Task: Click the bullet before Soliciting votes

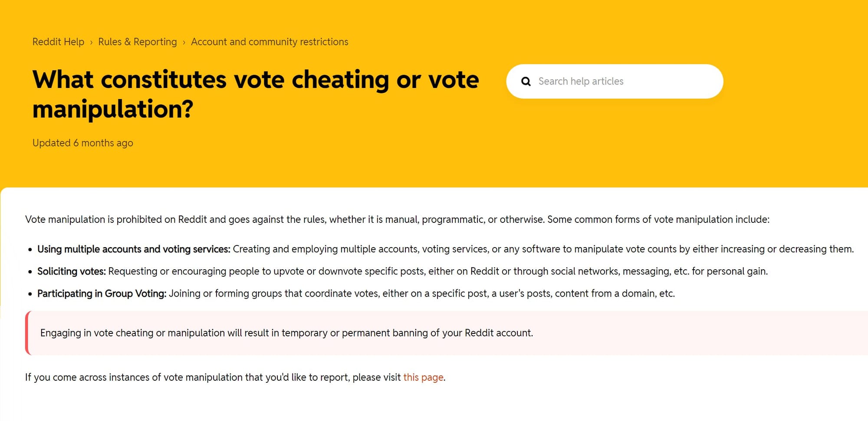Action: [x=30, y=272]
